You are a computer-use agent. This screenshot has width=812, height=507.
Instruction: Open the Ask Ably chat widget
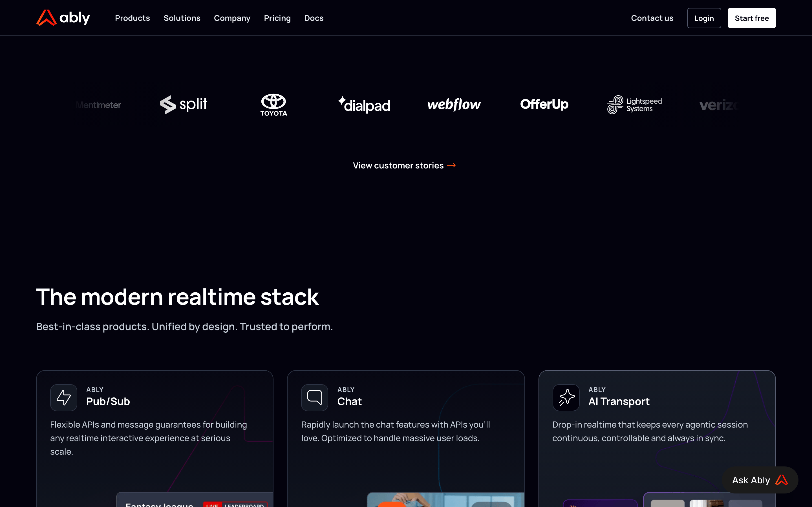click(760, 480)
